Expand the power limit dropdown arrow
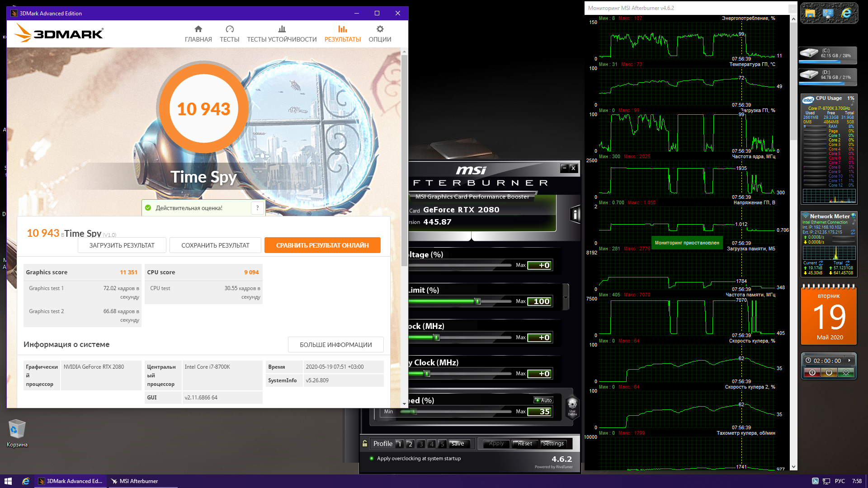The width and height of the screenshot is (868, 488). point(566,297)
